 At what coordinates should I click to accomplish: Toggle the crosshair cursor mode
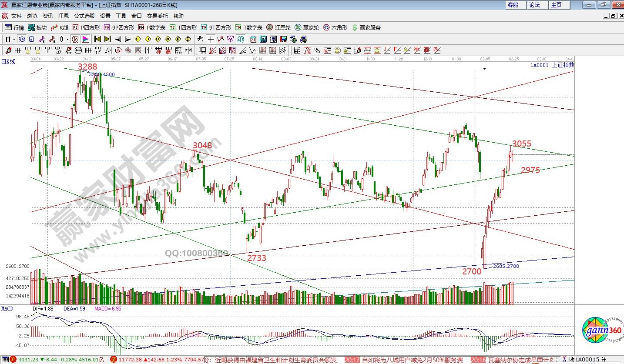(210, 39)
